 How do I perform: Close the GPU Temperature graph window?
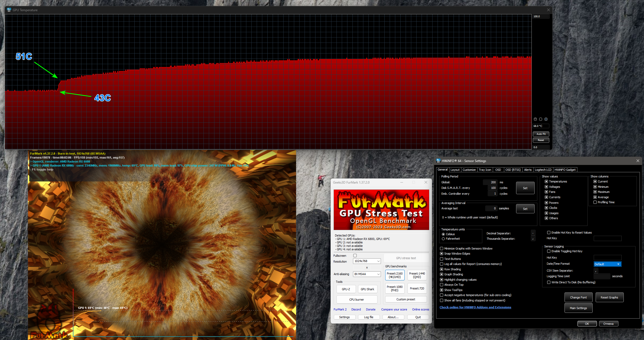click(548, 10)
